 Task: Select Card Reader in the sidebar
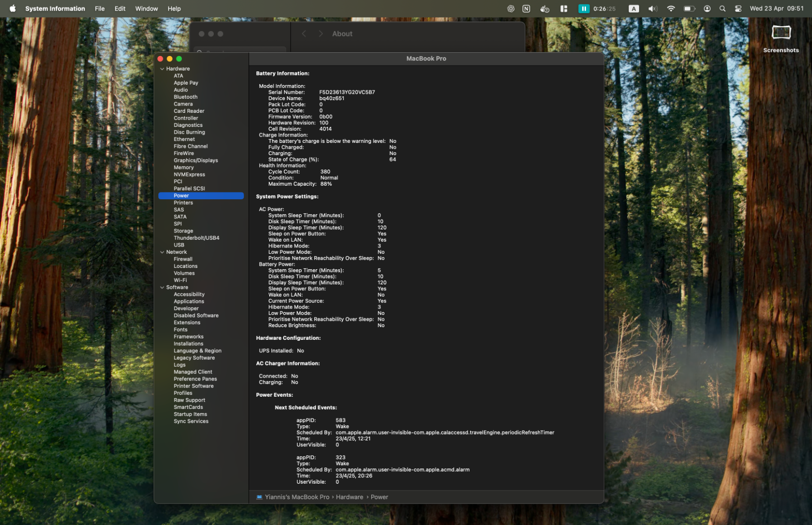(189, 111)
